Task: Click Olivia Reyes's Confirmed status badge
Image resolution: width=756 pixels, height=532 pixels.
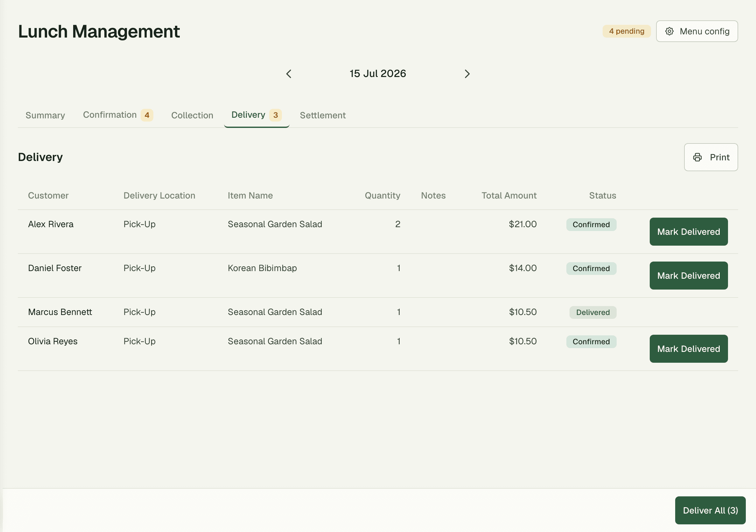Action: coord(591,342)
